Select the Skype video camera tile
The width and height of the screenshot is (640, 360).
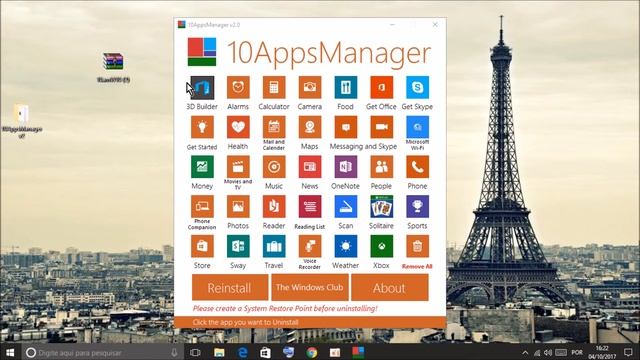[382, 127]
